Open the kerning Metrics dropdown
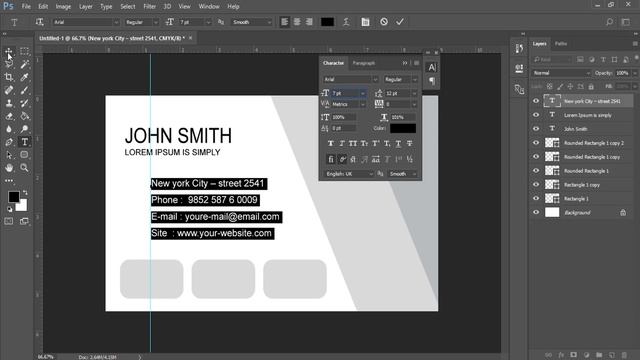The image size is (640, 360). (363, 104)
